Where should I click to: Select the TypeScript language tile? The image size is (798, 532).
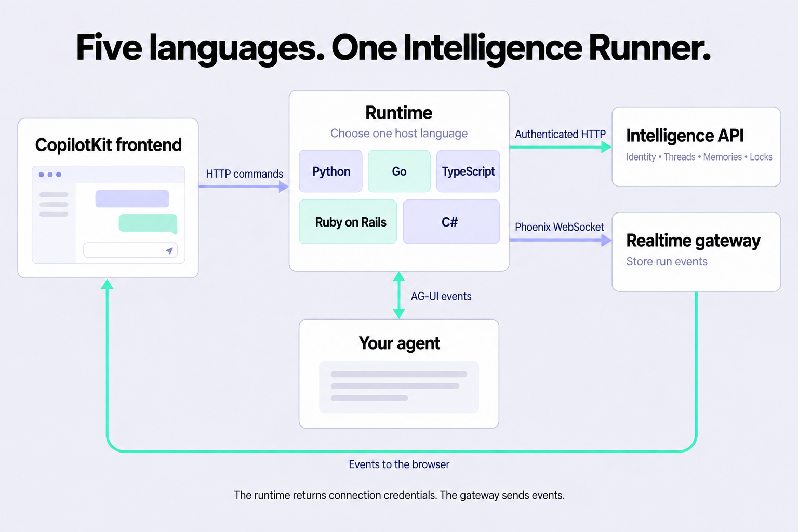tap(468, 171)
